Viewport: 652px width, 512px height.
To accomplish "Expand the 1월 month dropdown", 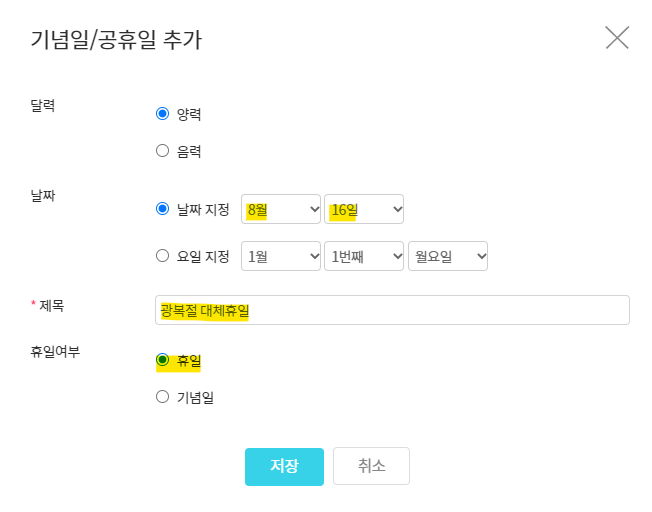I will 281,256.
